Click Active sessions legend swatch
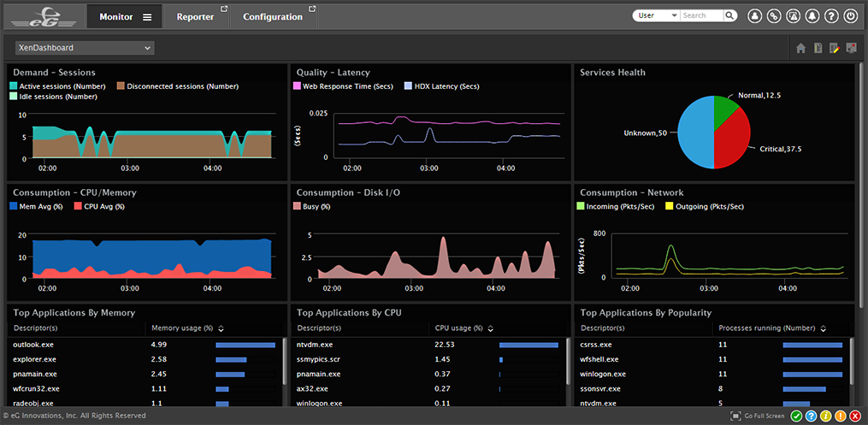868x425 pixels. (14, 86)
